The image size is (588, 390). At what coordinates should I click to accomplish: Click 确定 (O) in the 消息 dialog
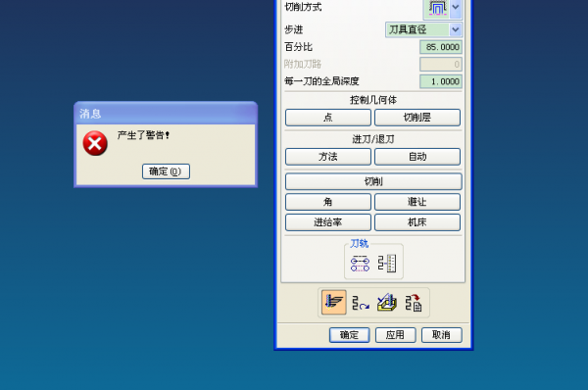coord(166,171)
